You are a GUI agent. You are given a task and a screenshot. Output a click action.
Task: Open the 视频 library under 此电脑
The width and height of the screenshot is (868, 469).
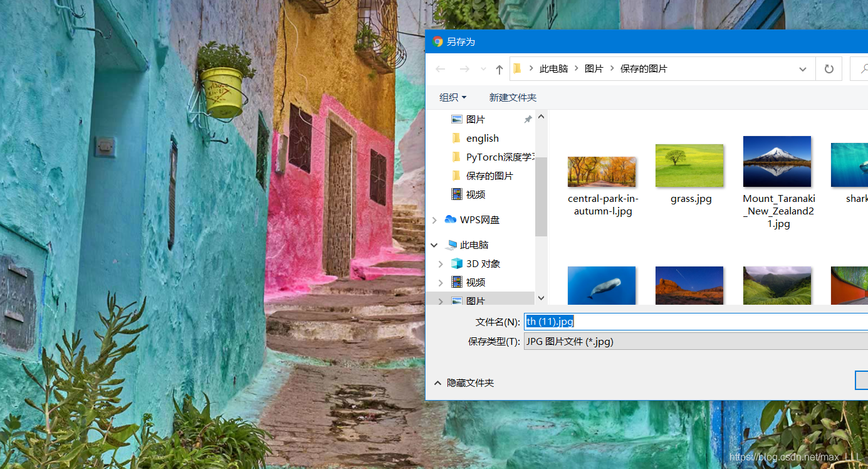point(478,282)
